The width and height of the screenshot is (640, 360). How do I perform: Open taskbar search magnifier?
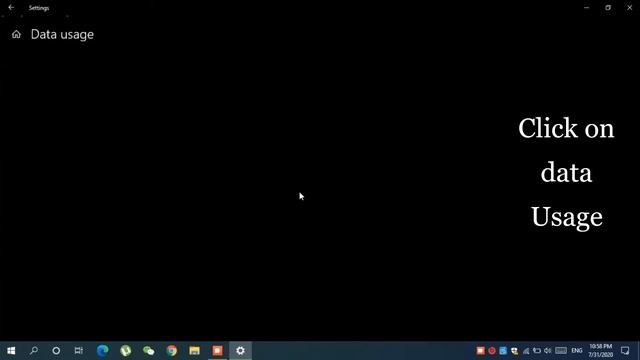pyautogui.click(x=34, y=351)
